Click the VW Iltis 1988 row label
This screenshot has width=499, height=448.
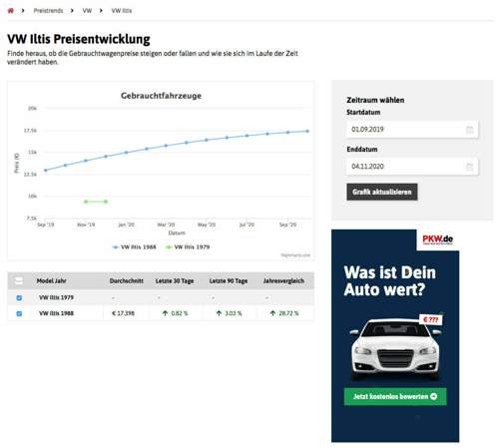(x=56, y=313)
